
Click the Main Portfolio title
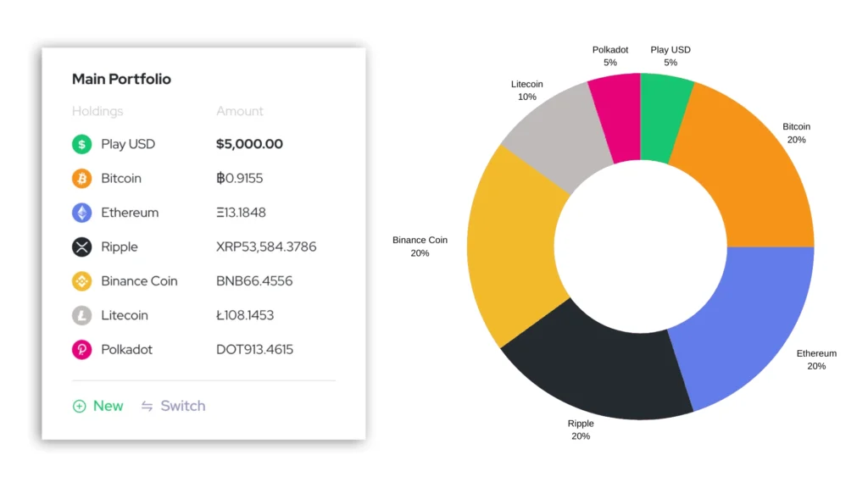pyautogui.click(x=122, y=79)
